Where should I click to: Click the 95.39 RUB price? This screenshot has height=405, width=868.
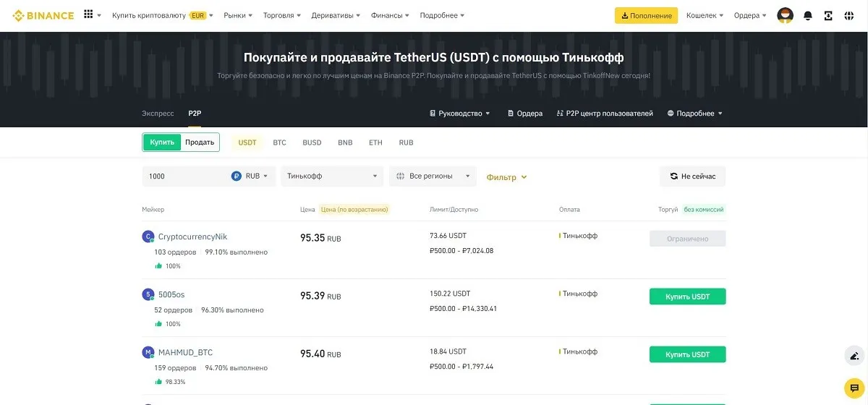point(320,295)
